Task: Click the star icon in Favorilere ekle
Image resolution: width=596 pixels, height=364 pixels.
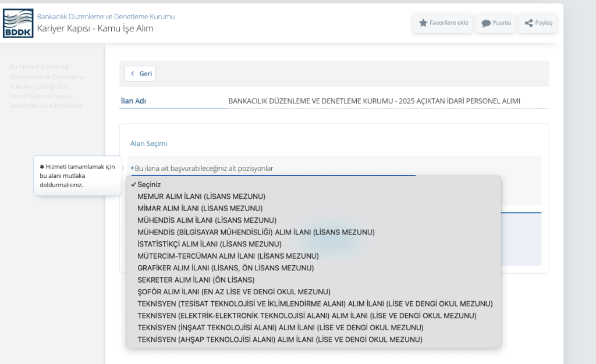Action: [423, 23]
